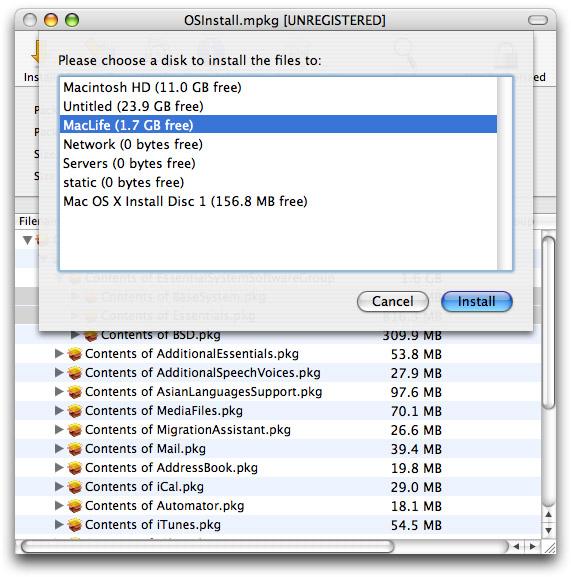Click the 29.0 MB size value
This screenshot has height=577, width=571.
[416, 487]
